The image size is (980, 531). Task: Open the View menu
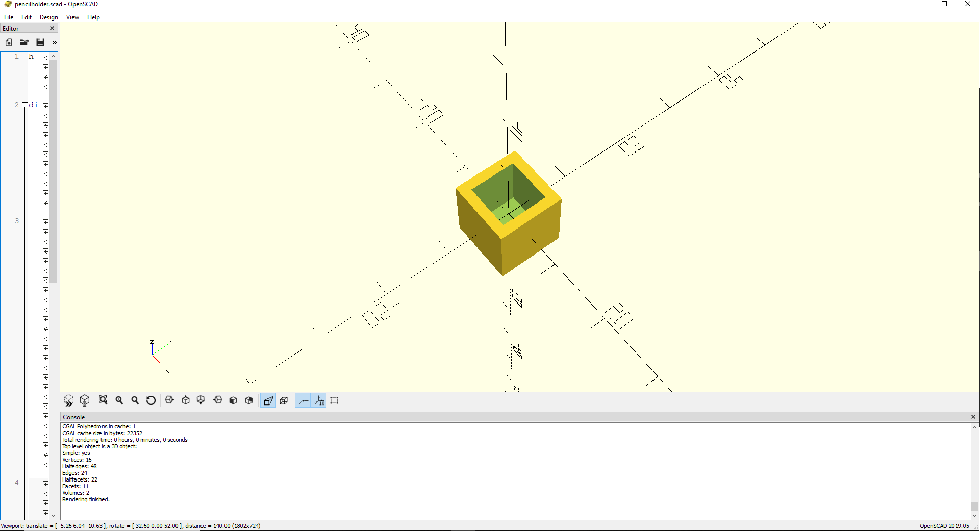[72, 17]
